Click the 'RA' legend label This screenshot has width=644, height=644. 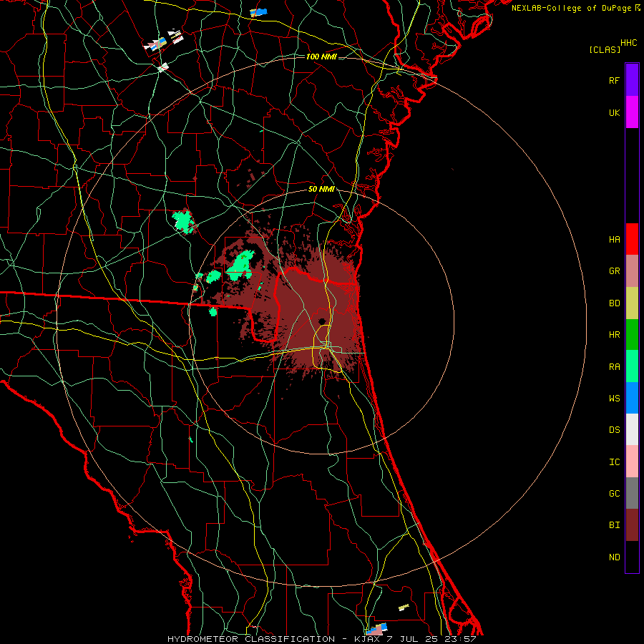[x=614, y=367]
